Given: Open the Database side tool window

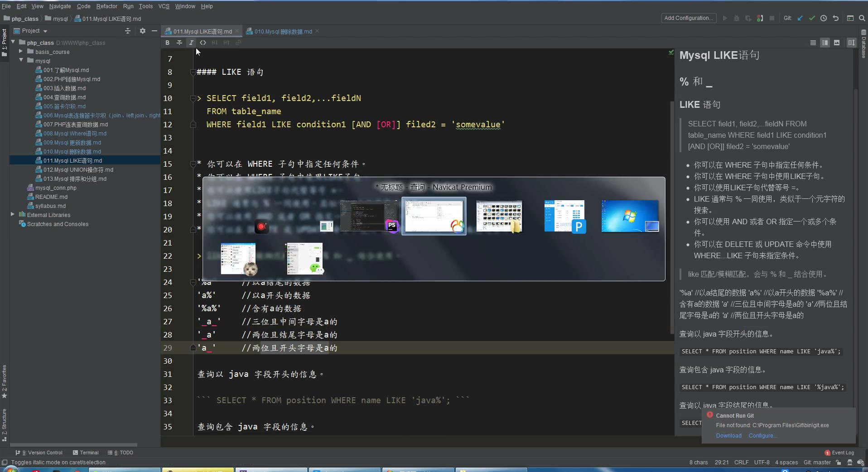Looking at the screenshot, I should coord(864,44).
